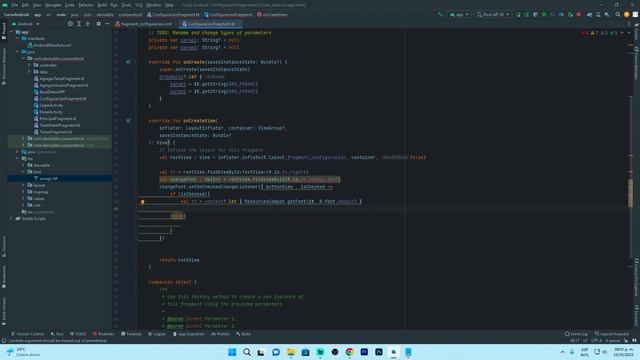The image size is (640, 360).
Task: Expand the values resource folder
Action: tap(23, 198)
